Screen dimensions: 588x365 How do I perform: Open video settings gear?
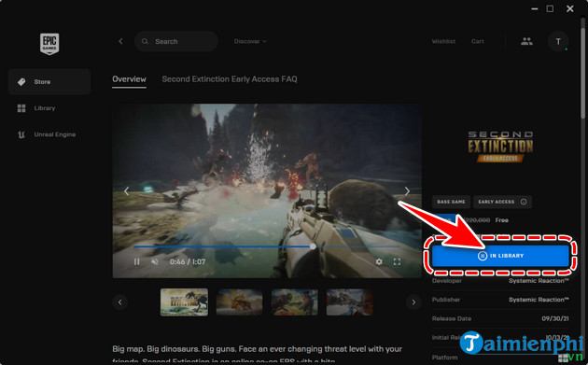point(379,261)
